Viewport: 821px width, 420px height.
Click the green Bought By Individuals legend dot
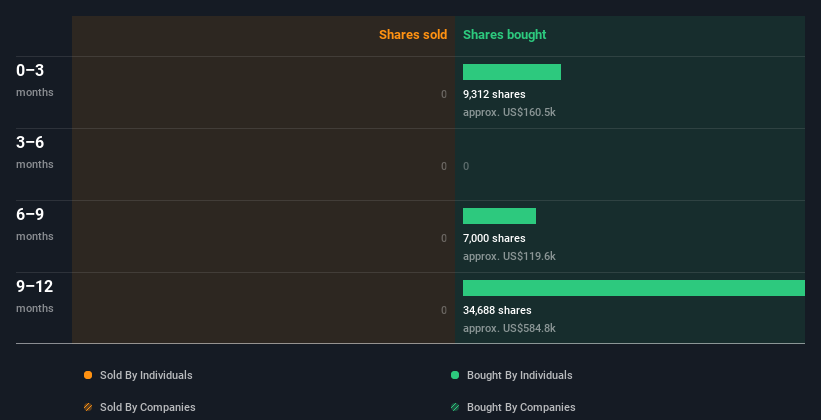455,375
